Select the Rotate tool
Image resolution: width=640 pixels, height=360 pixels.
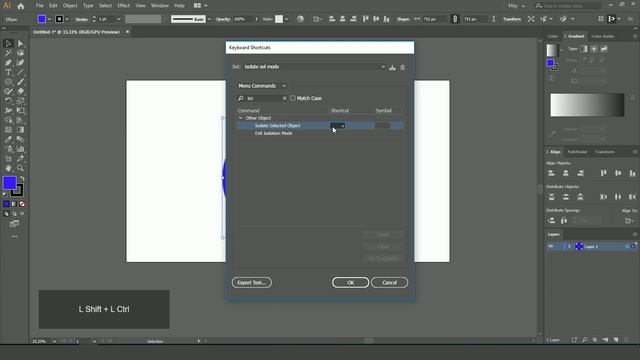[x=8, y=101]
